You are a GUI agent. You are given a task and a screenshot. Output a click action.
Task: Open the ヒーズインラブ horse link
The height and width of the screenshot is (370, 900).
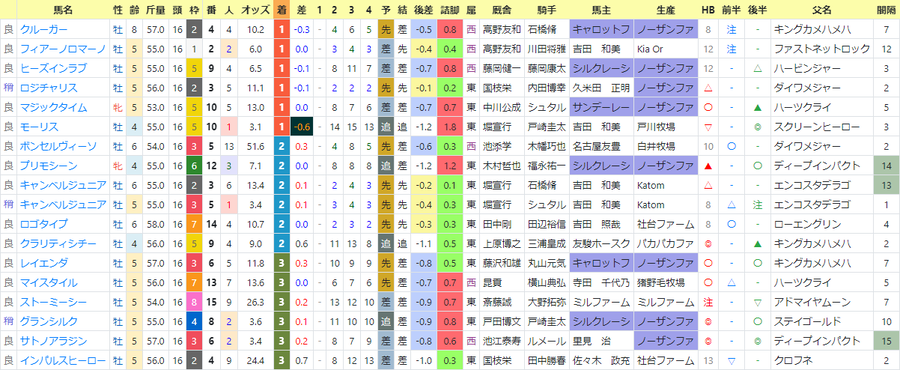coord(53,68)
